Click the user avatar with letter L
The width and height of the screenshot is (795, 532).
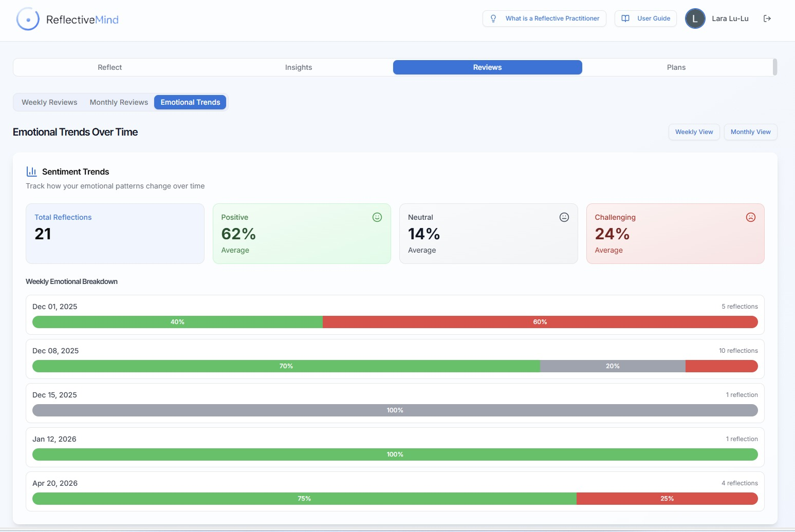695,18
